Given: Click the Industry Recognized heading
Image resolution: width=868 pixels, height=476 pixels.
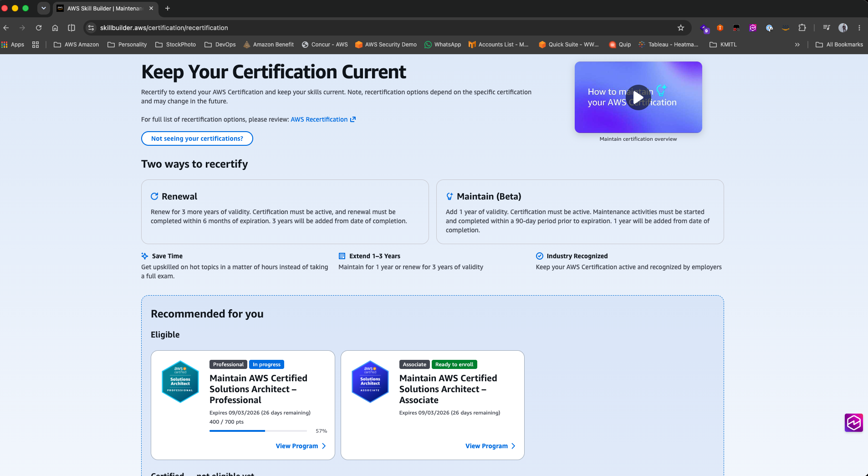Looking at the screenshot, I should point(577,256).
